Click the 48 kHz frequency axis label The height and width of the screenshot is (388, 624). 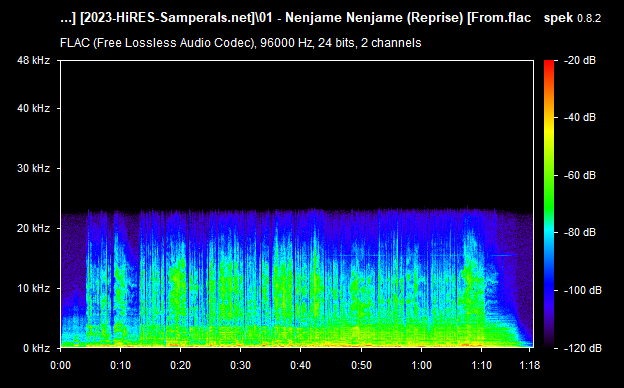(33, 60)
